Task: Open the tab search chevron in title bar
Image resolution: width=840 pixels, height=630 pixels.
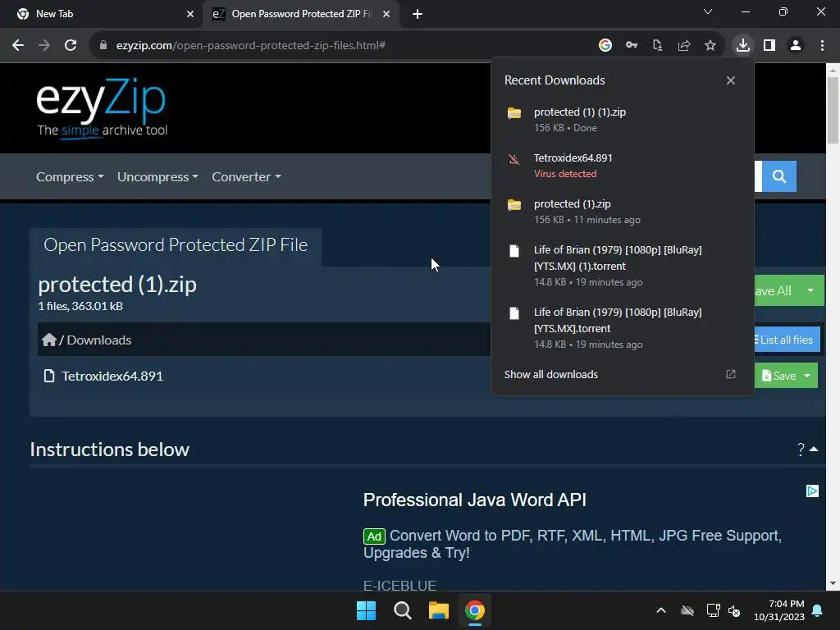Action: click(x=708, y=11)
